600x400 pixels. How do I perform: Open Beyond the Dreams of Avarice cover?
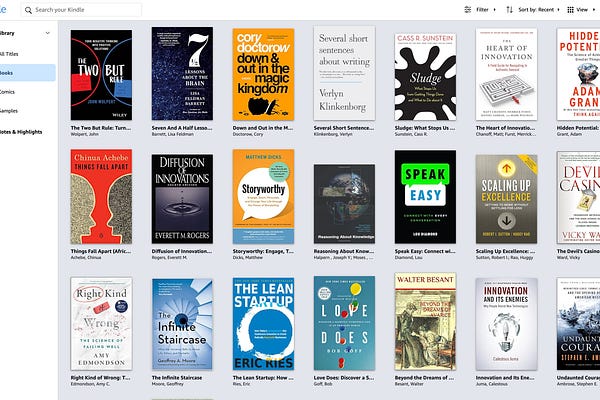pos(426,321)
